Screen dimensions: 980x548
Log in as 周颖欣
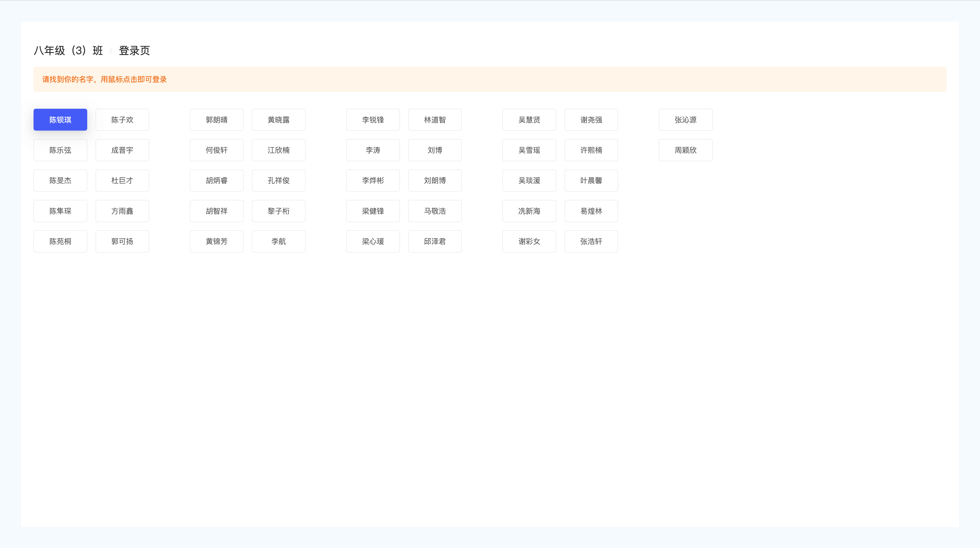[x=685, y=150]
